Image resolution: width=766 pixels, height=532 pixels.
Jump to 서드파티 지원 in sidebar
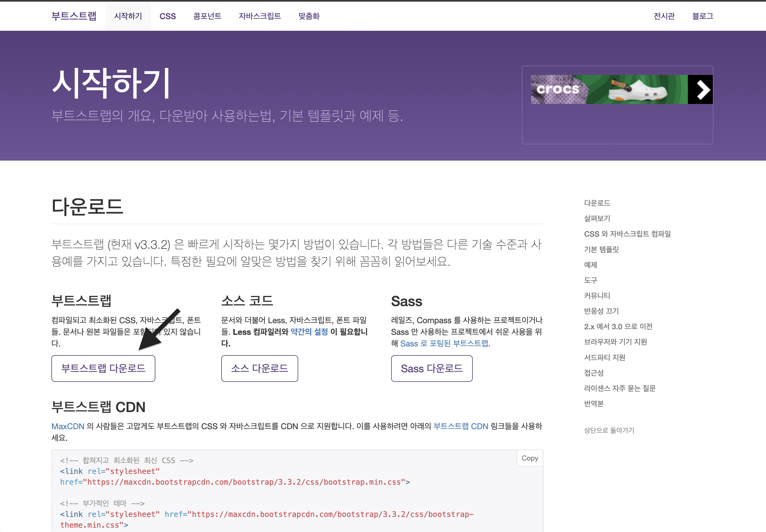[605, 357]
